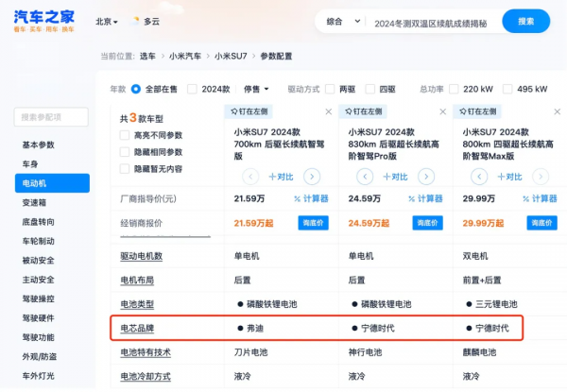
Task: Check the 495 kW power filter
Action: [507, 89]
